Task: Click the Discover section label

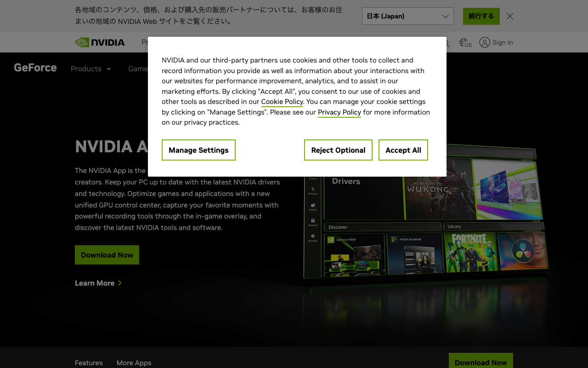Action: (x=338, y=227)
